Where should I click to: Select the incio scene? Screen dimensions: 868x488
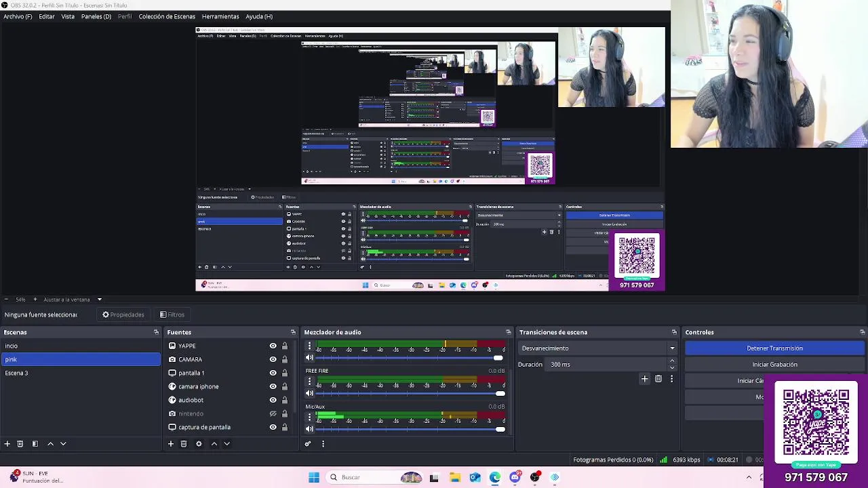pos(81,346)
